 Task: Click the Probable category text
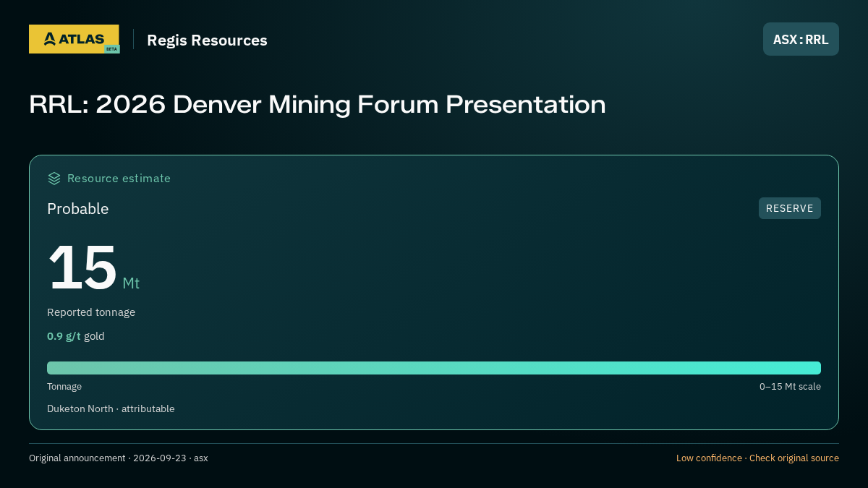(x=78, y=209)
